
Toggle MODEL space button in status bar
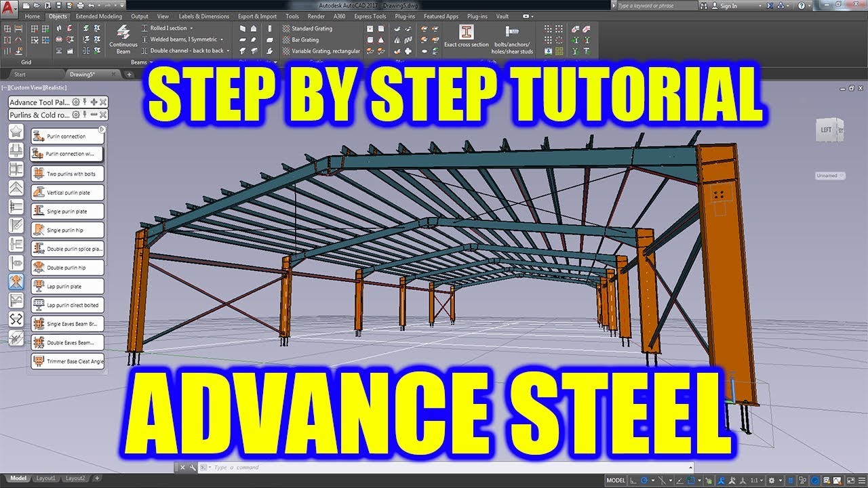[616, 480]
